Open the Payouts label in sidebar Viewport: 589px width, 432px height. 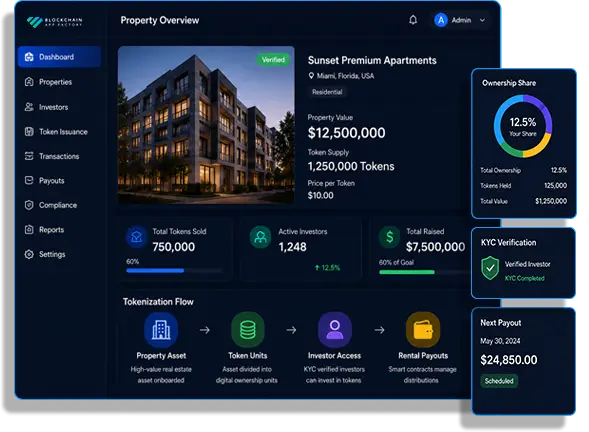coord(51,181)
